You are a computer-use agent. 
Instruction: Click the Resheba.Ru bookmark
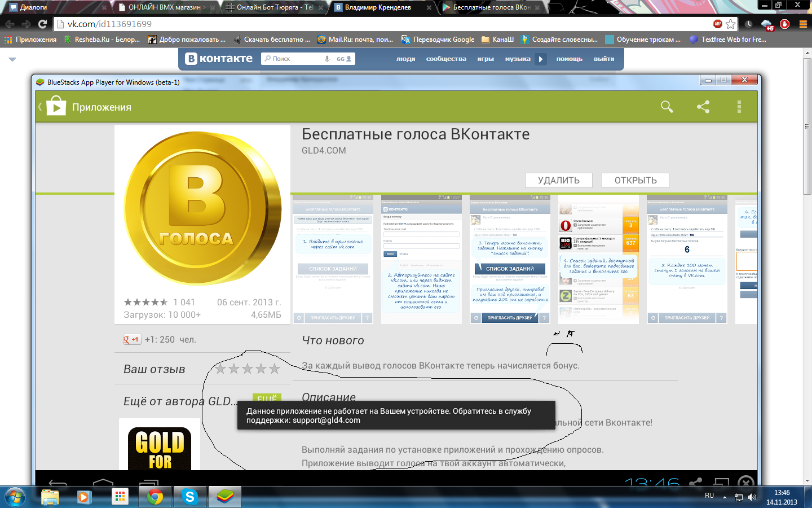tap(102, 40)
